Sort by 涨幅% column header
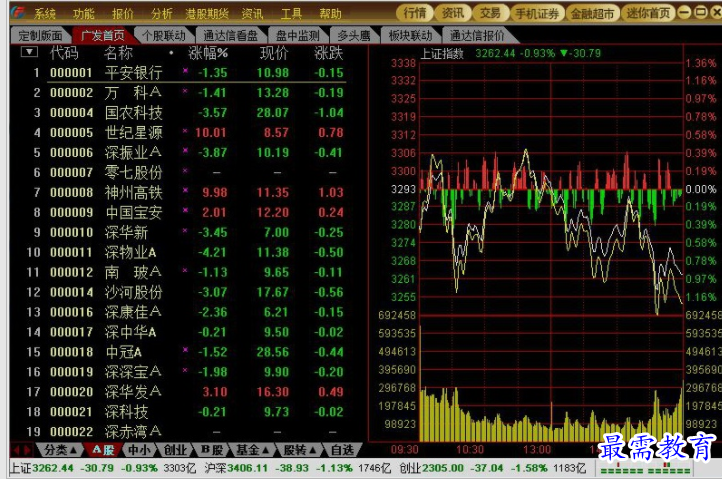Viewport: 722px width, 479px height. click(208, 53)
